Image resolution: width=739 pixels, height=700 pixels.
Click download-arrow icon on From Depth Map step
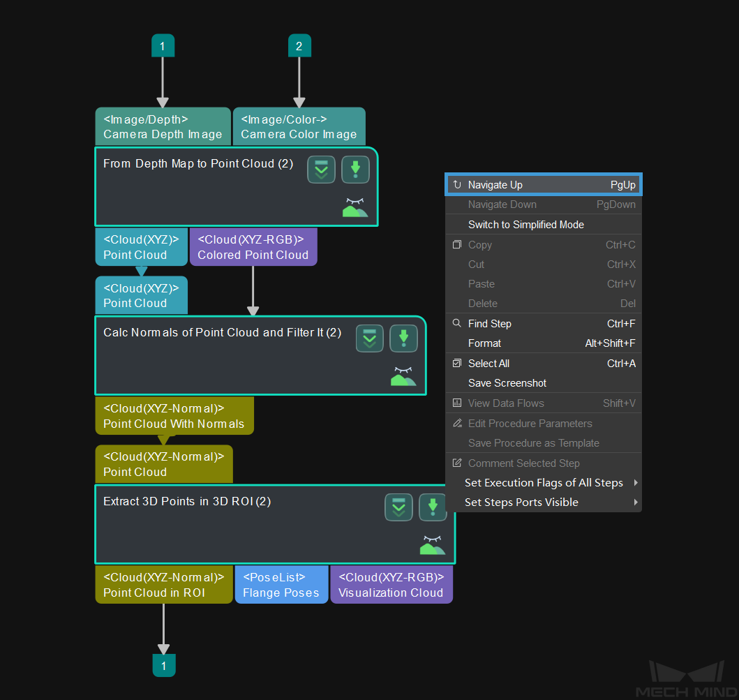point(355,170)
